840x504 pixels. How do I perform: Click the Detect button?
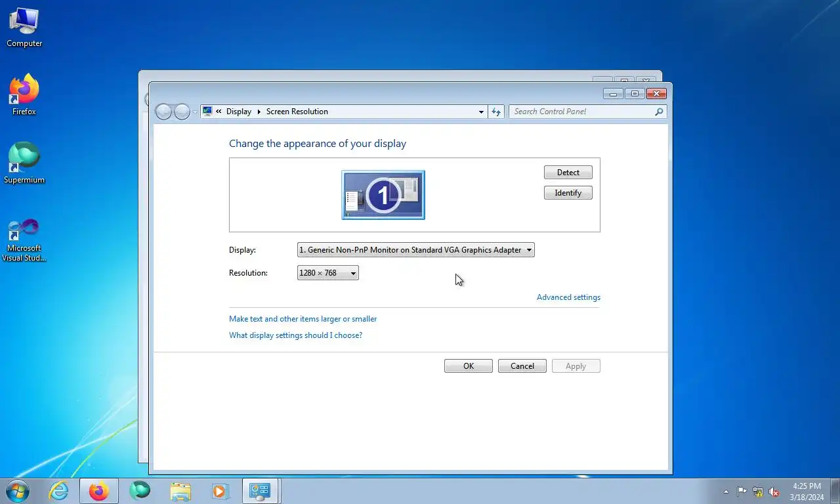coord(568,173)
